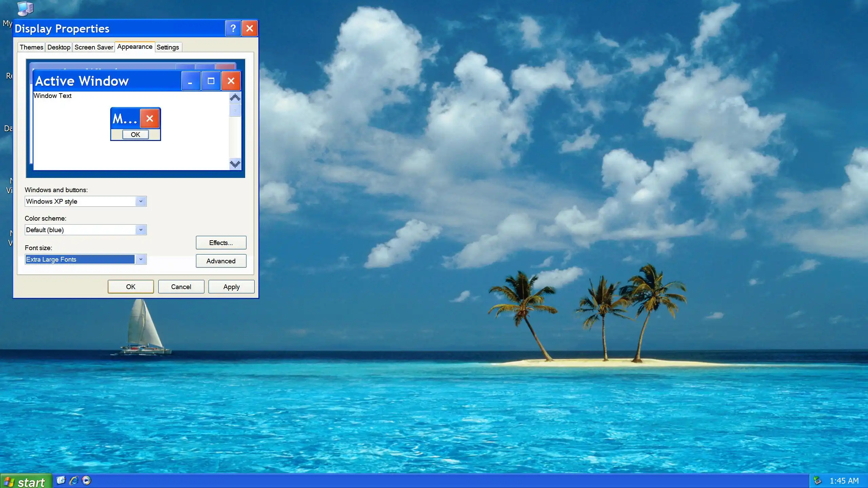The width and height of the screenshot is (868, 488).
Task: Launch Internet Explorer from quick launch
Action: coord(74,480)
